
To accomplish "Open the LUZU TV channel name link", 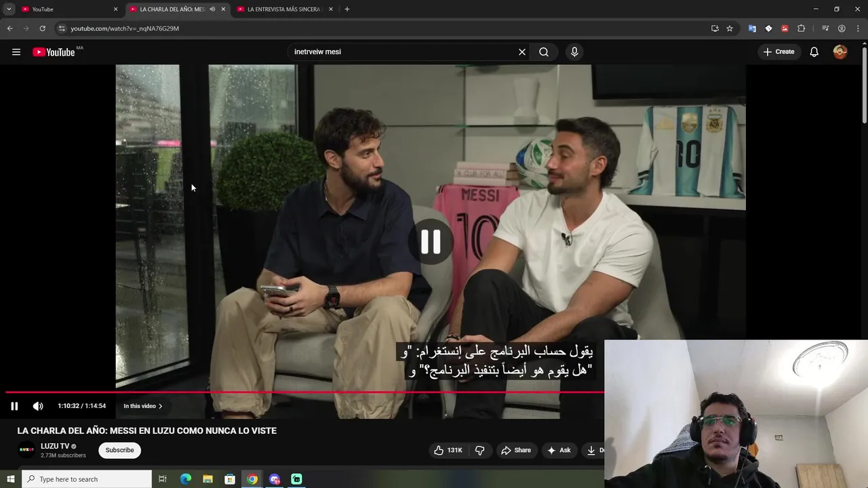I will tap(55, 446).
